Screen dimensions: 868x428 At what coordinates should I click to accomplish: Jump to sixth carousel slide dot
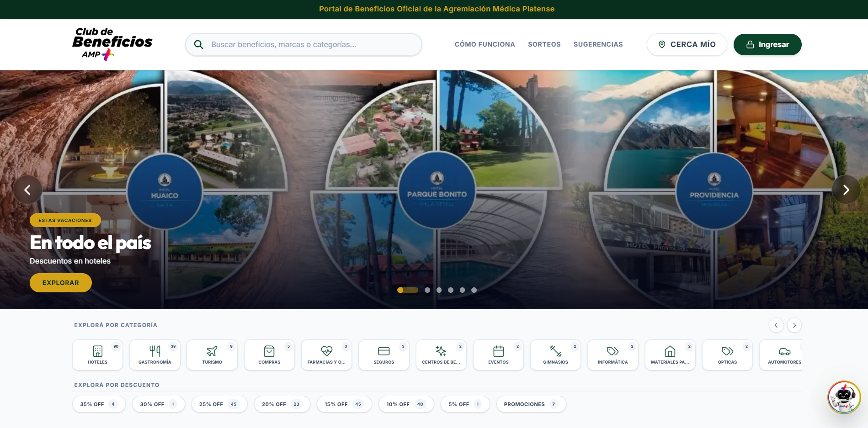[474, 290]
